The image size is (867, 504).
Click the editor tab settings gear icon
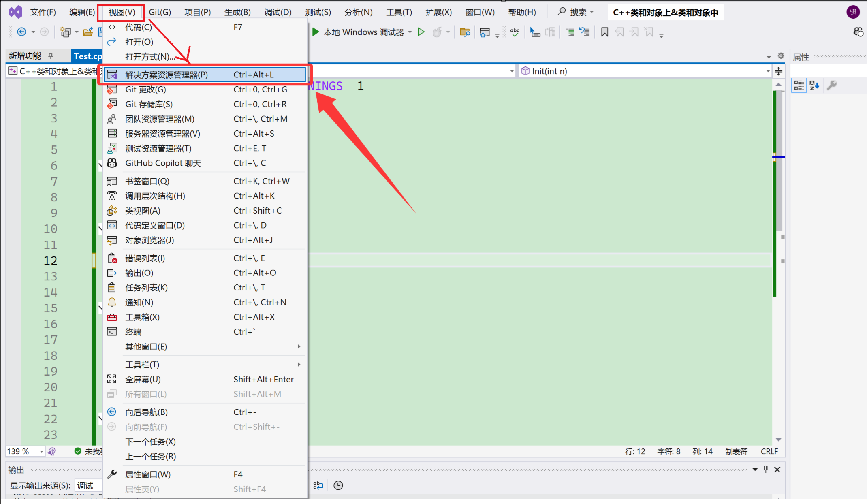[781, 56]
